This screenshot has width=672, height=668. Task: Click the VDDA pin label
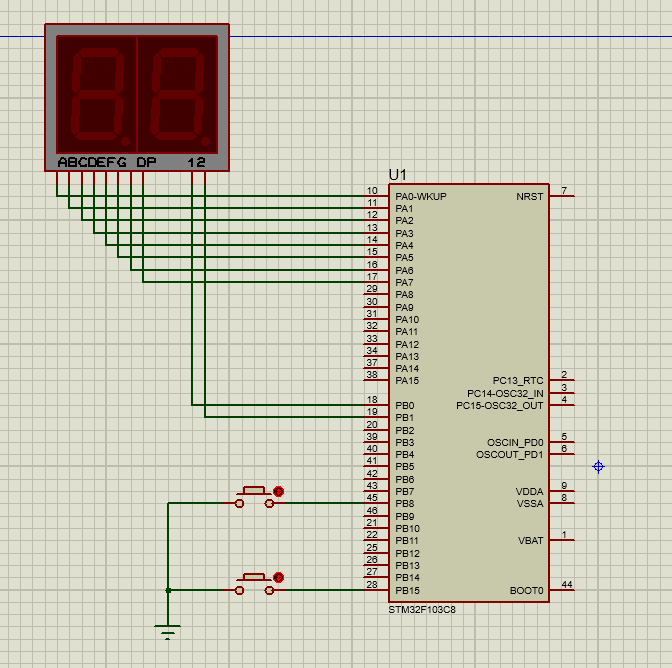pyautogui.click(x=529, y=491)
